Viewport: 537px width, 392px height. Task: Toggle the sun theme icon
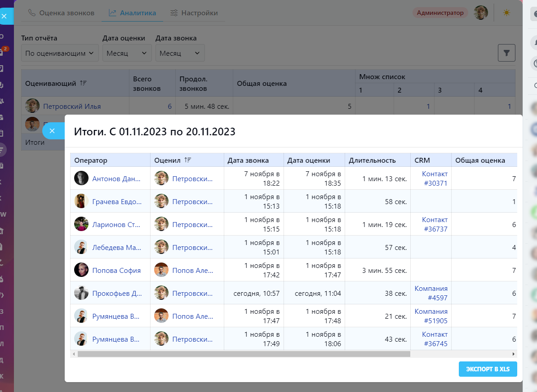tap(506, 13)
